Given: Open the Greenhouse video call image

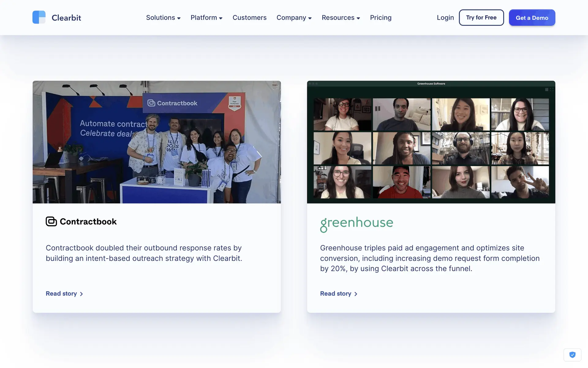Looking at the screenshot, I should point(431,142).
